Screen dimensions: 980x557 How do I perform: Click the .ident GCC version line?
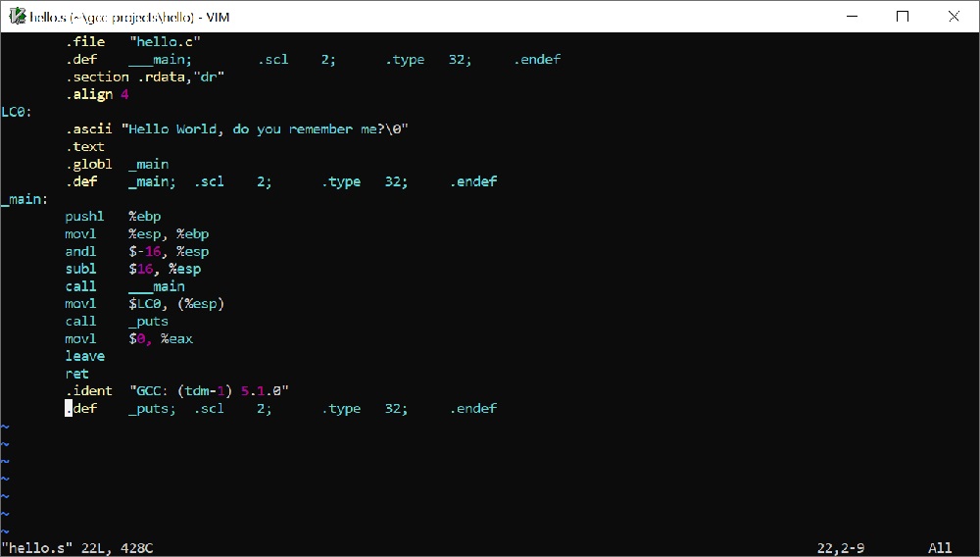pos(176,390)
